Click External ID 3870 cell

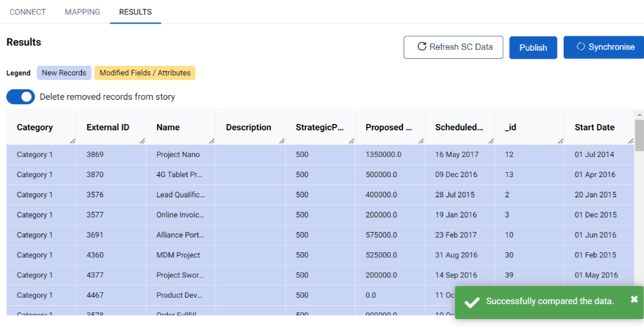click(x=111, y=175)
